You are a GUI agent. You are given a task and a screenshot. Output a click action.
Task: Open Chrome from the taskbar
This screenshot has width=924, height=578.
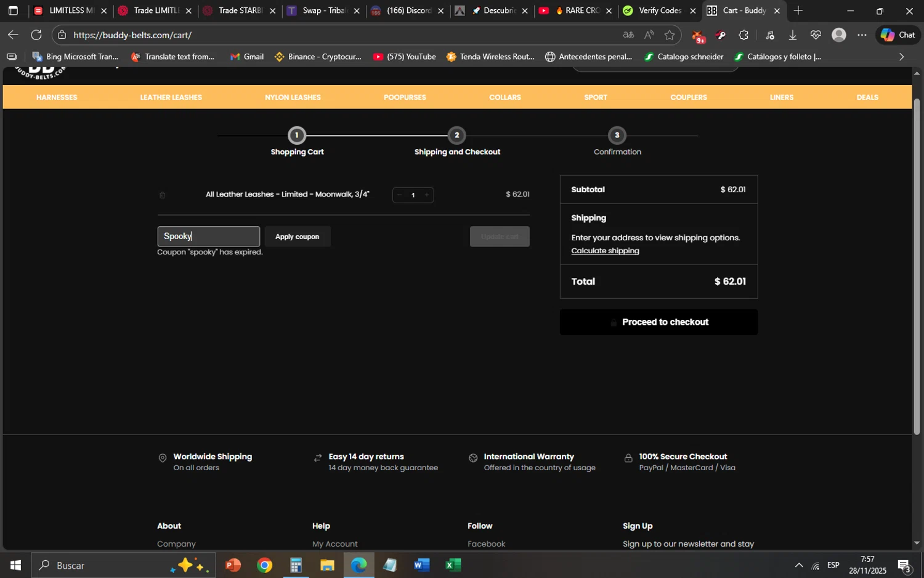[264, 565]
